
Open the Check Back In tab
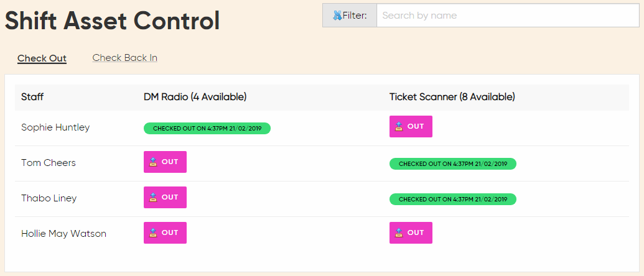124,58
